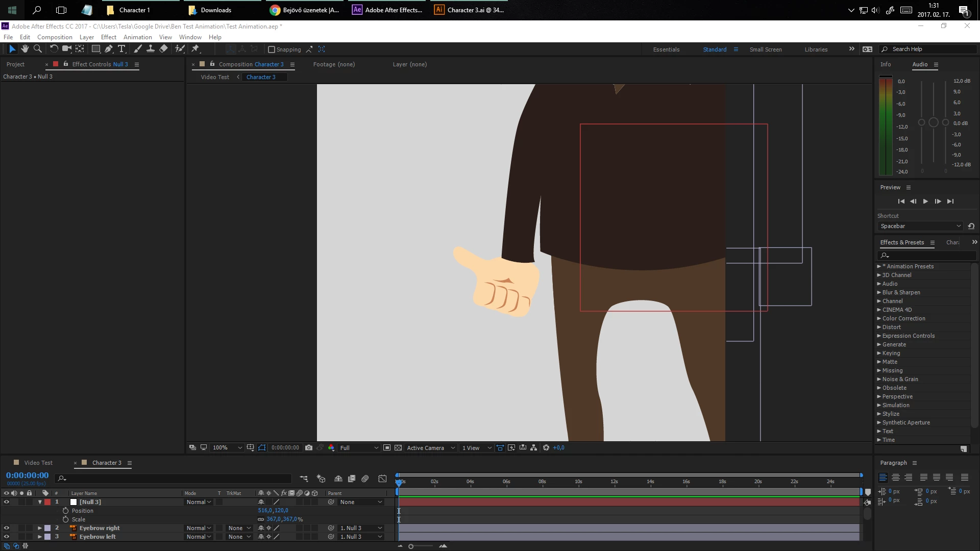The width and height of the screenshot is (980, 551).
Task: Expand the Color Correction effects category
Action: coord(879,318)
